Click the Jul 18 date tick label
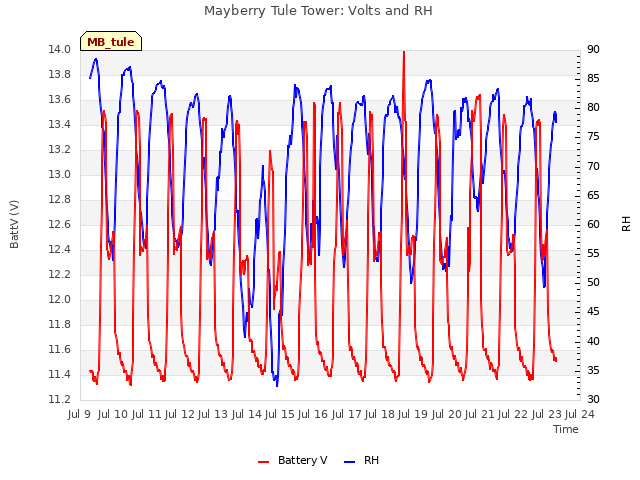 [379, 414]
